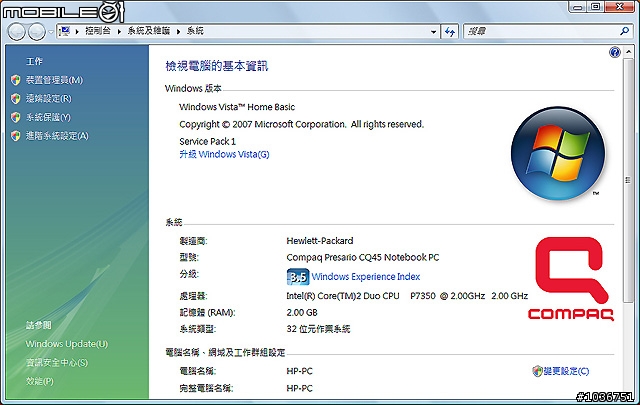Viewport: 640px width, 405px height.
Task: Click the scrollbar up arrow
Action: (628, 51)
